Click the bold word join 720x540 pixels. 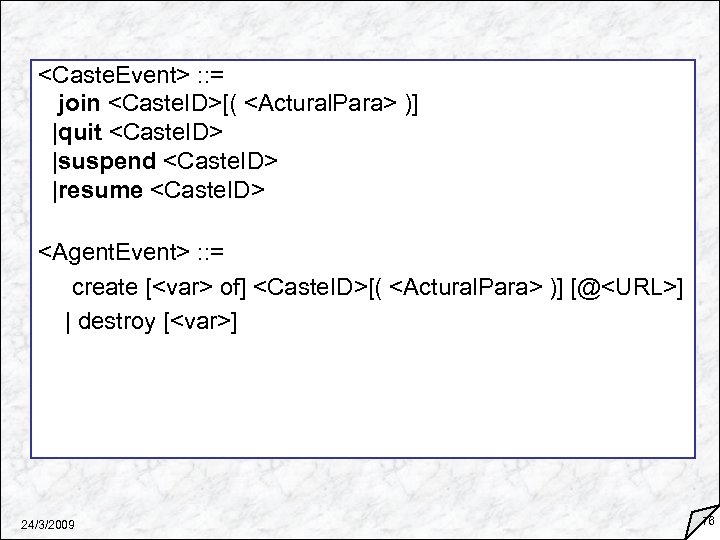(x=79, y=102)
